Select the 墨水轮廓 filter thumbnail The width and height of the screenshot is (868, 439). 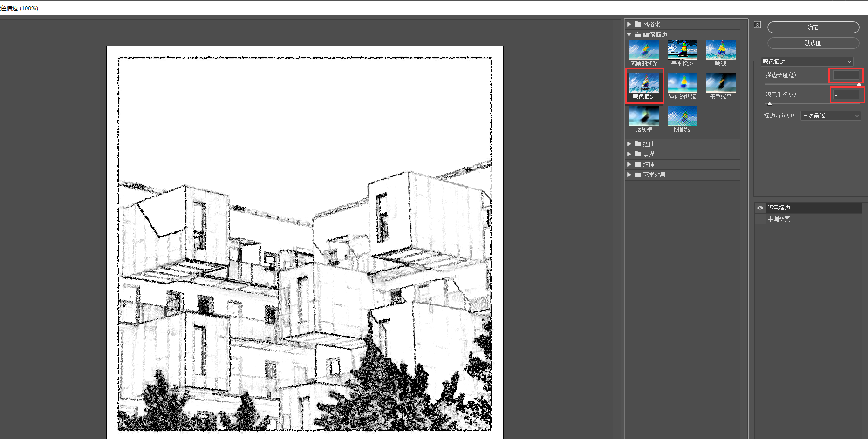click(x=682, y=50)
